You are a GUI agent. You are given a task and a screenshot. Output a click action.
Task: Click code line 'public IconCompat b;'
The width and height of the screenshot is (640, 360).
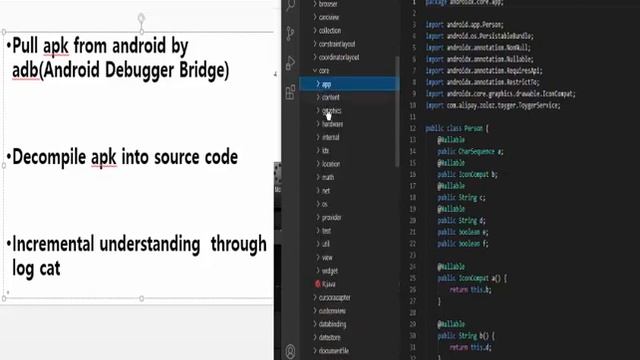pos(467,175)
